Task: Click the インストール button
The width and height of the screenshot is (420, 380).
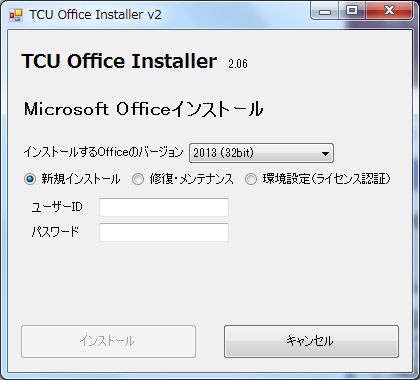Action: click(108, 341)
